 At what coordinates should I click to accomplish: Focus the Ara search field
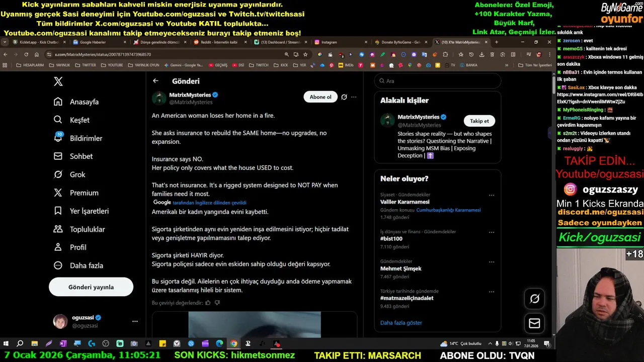(x=438, y=81)
